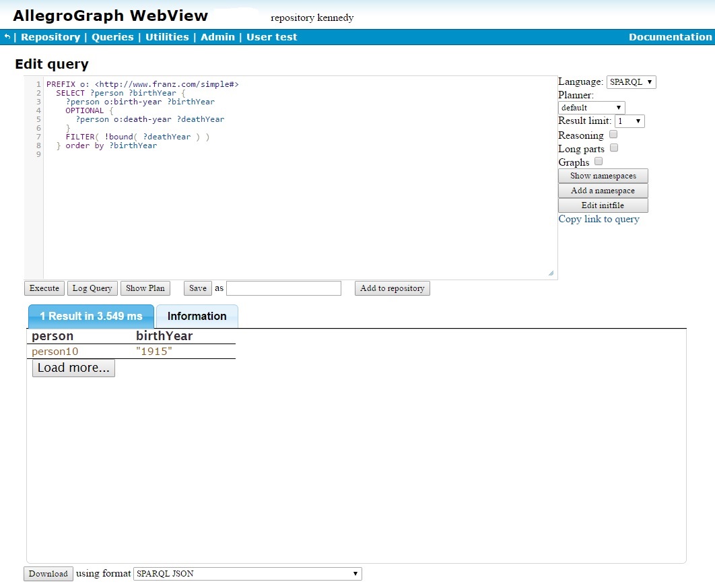715x588 pixels.
Task: Open the Utilities menu
Action: pyautogui.click(x=167, y=37)
